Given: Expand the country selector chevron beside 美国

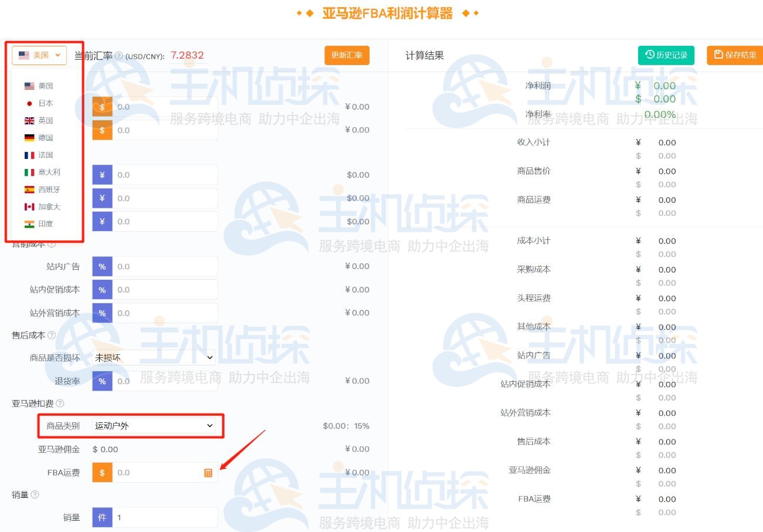Looking at the screenshot, I should pos(57,55).
